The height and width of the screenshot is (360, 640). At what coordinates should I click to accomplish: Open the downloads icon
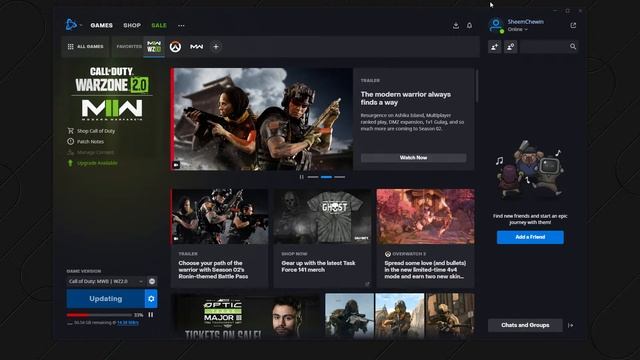[x=456, y=25]
